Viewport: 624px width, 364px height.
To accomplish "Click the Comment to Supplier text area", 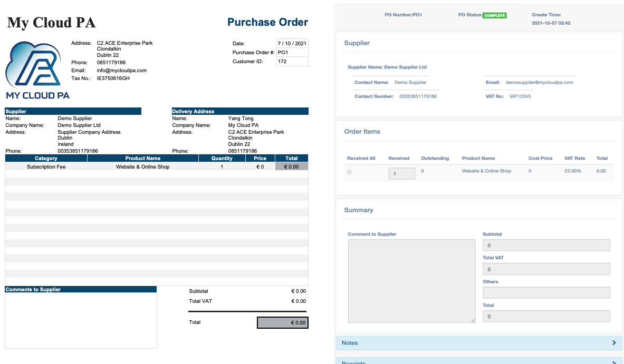I will coord(411,281).
